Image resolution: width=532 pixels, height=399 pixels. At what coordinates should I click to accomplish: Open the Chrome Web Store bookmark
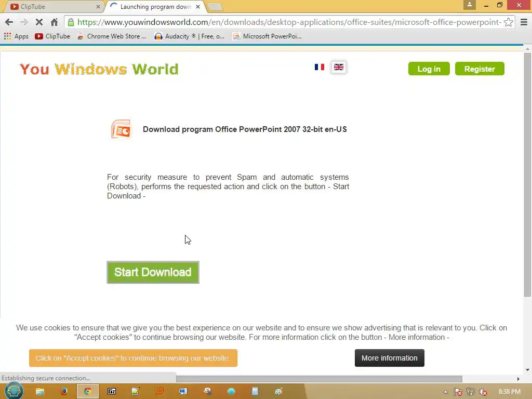pos(112,36)
